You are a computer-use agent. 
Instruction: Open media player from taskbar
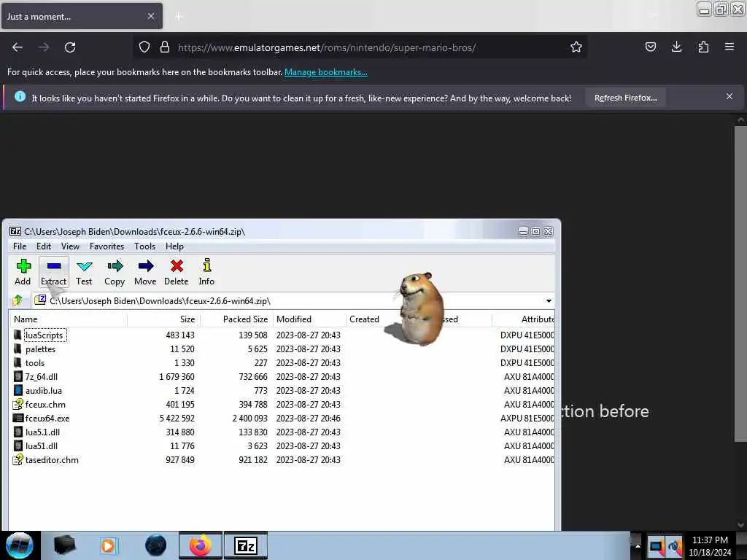(108, 545)
